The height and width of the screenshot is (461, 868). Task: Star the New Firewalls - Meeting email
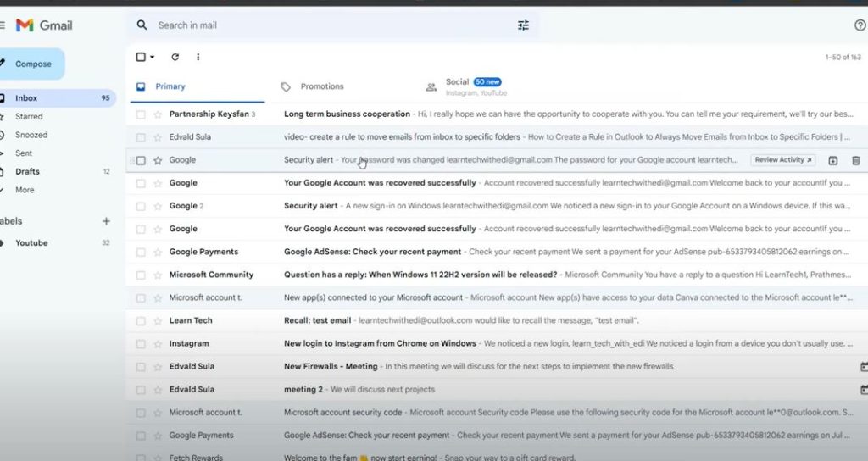point(158,367)
